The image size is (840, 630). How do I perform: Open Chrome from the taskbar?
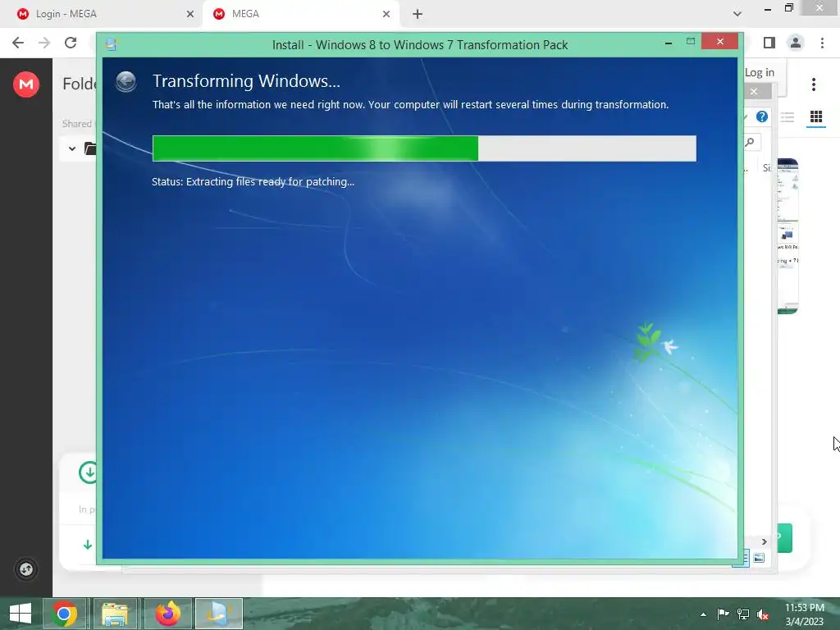(64, 614)
